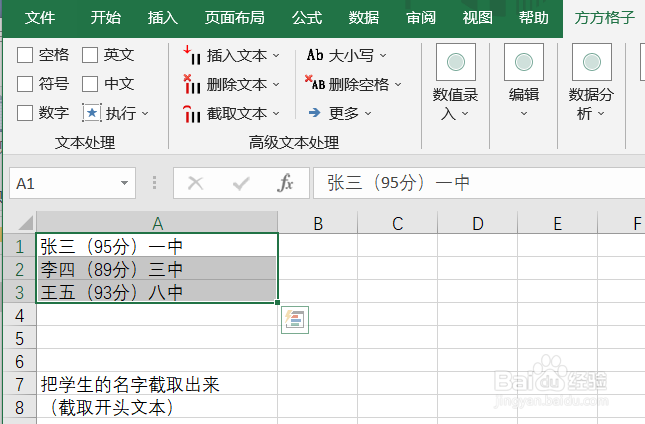The image size is (645, 424).
Task: Select row 6 header
Action: click(19, 361)
